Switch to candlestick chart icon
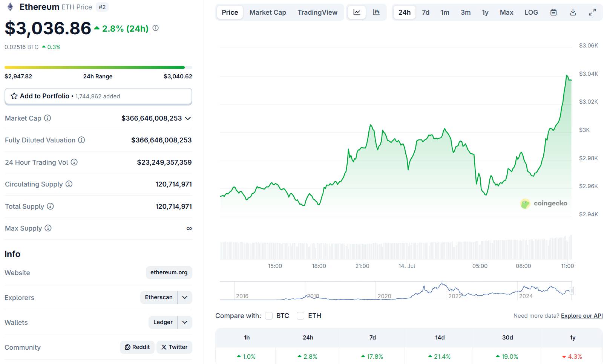The image size is (610, 364). pos(376,12)
